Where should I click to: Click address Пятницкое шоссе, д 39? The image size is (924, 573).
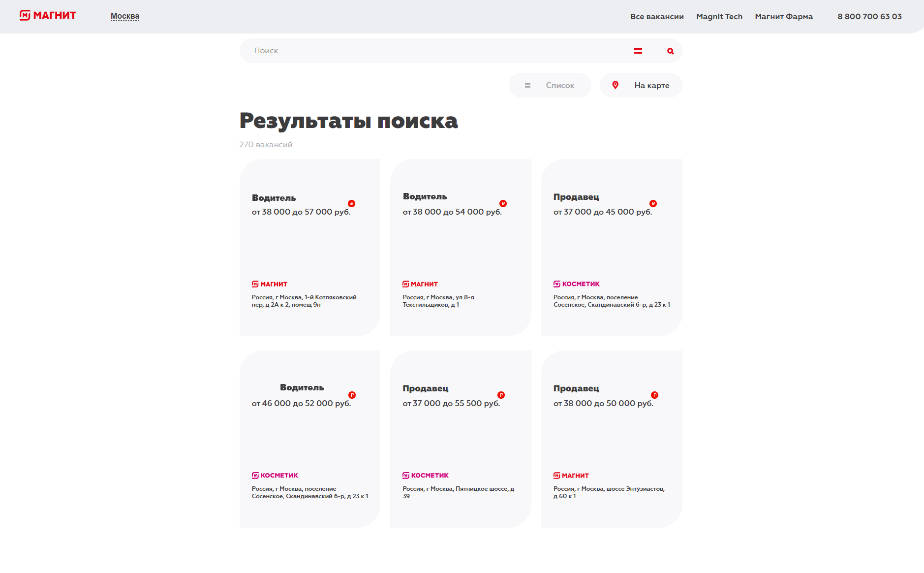pyautogui.click(x=459, y=492)
